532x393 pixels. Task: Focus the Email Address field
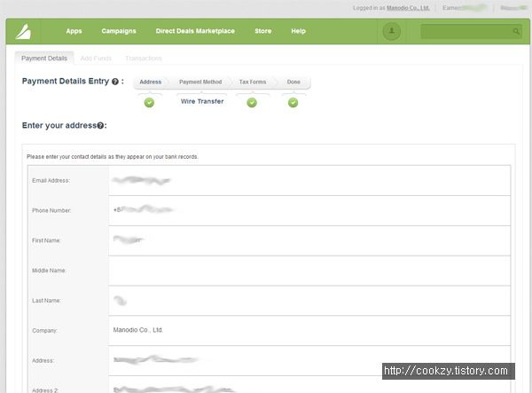[309, 181]
